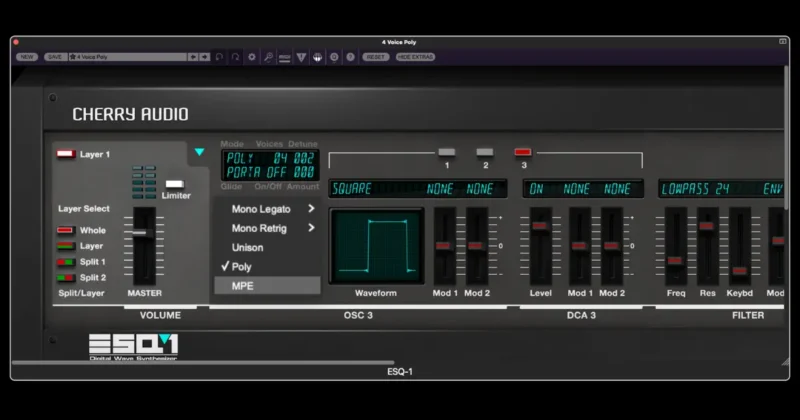The height and width of the screenshot is (420, 800).
Task: Click the Cherry Audio triangle logo icon
Action: pos(301,57)
